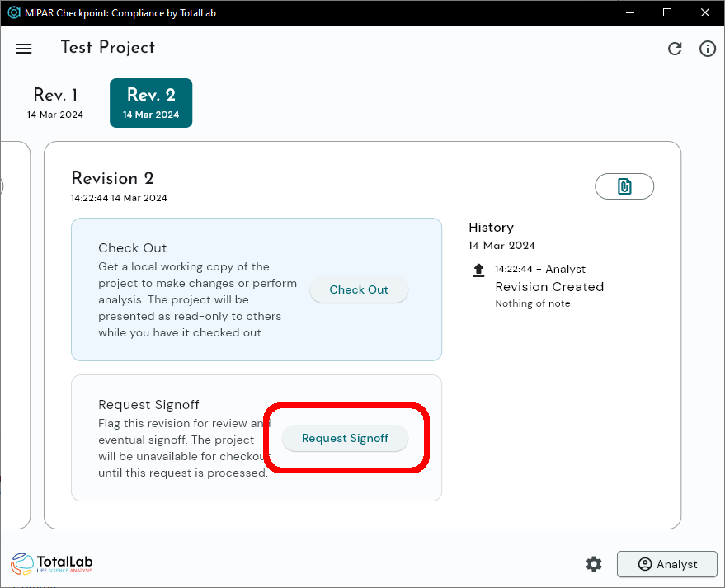Click the Check Out button
725x588 pixels.
click(359, 289)
